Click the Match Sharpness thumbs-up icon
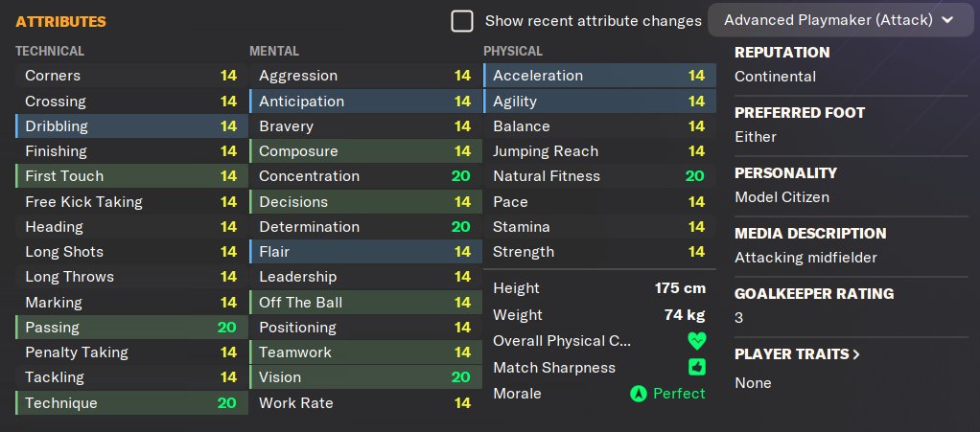This screenshot has width=980, height=432. click(696, 367)
